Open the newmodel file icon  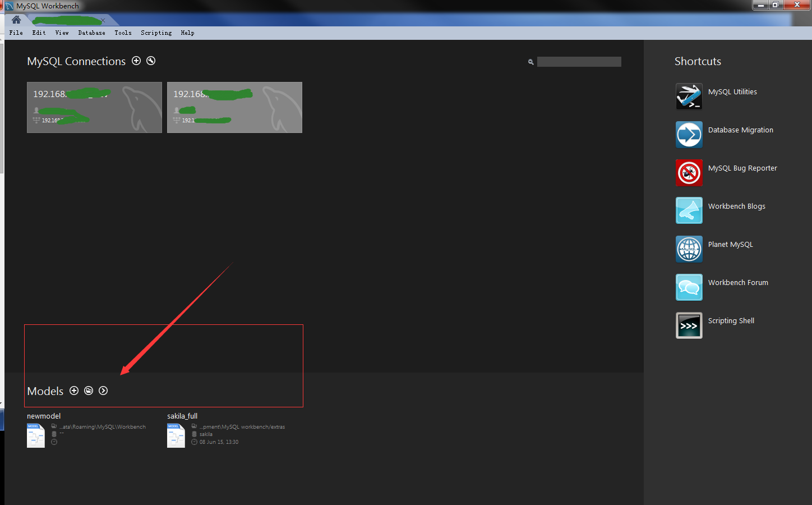pyautogui.click(x=36, y=435)
